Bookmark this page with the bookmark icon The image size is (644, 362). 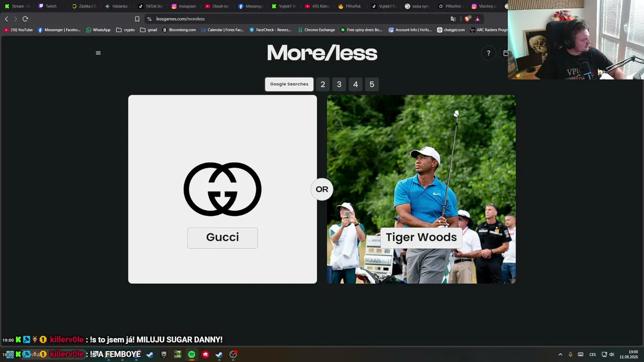point(137,19)
